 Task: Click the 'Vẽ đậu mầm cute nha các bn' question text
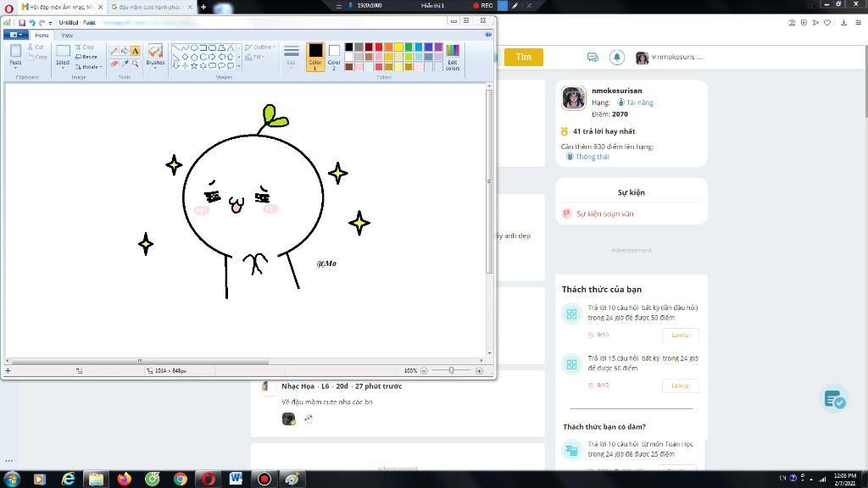(x=327, y=402)
